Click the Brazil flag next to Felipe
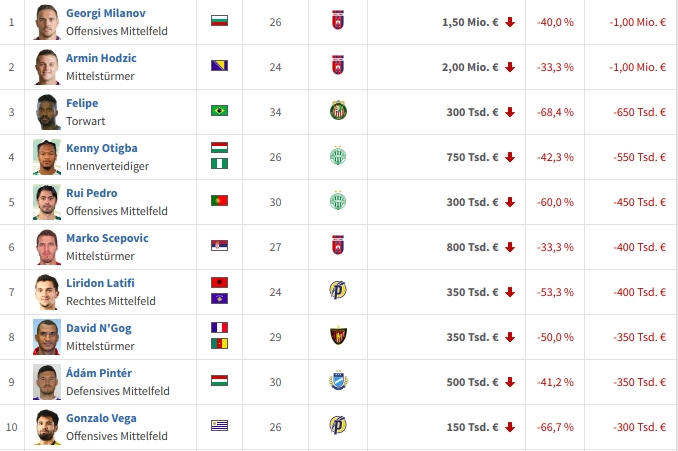 click(x=219, y=111)
